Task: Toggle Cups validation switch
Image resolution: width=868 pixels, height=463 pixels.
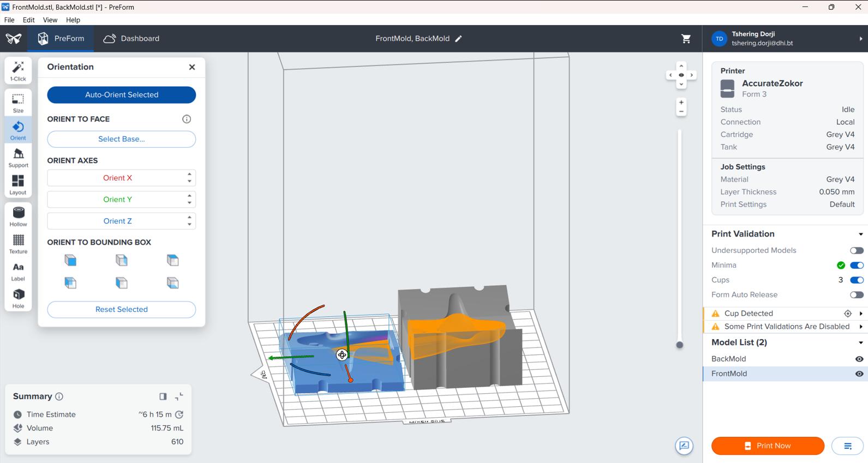Action: (x=857, y=280)
